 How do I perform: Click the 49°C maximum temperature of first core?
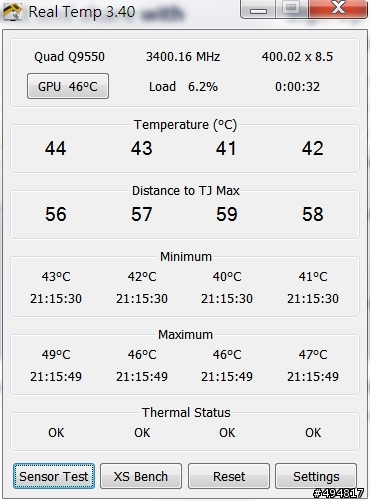tap(56, 355)
